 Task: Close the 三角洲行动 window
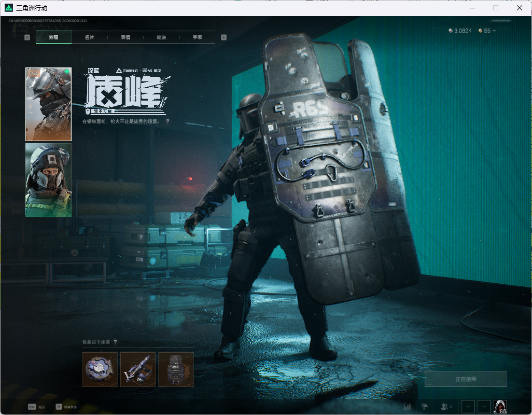pyautogui.click(x=520, y=8)
